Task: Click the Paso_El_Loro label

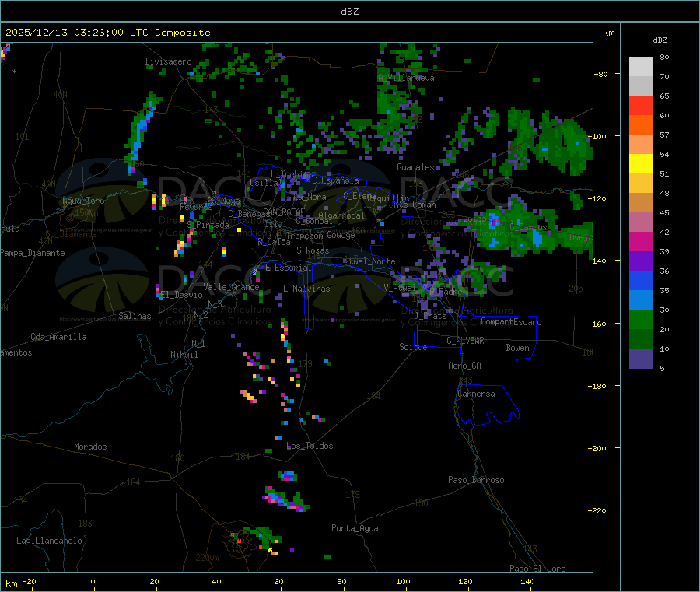Action: click(538, 569)
